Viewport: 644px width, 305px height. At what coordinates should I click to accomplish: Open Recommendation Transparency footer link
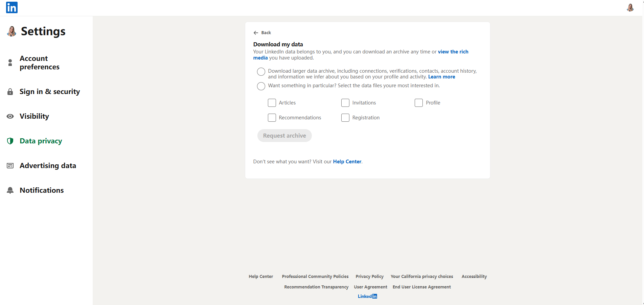click(x=316, y=287)
